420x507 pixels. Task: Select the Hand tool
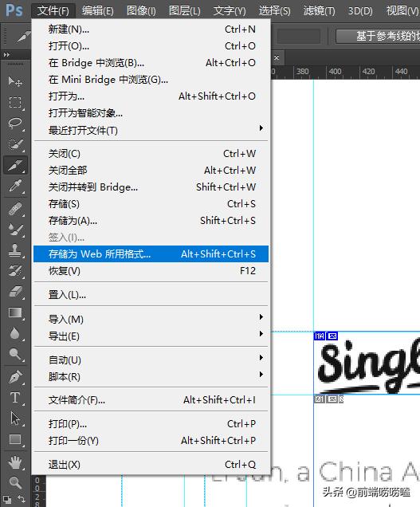click(x=15, y=462)
